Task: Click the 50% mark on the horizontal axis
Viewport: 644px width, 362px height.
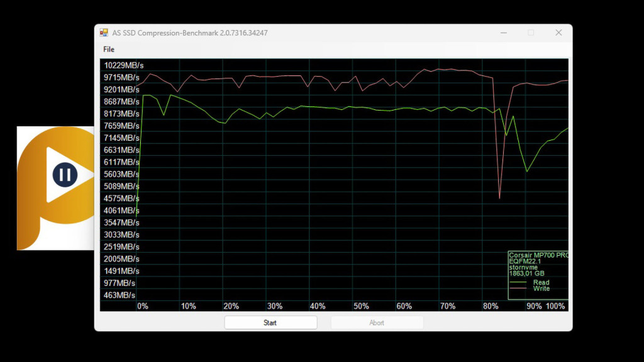Action: tap(361, 306)
